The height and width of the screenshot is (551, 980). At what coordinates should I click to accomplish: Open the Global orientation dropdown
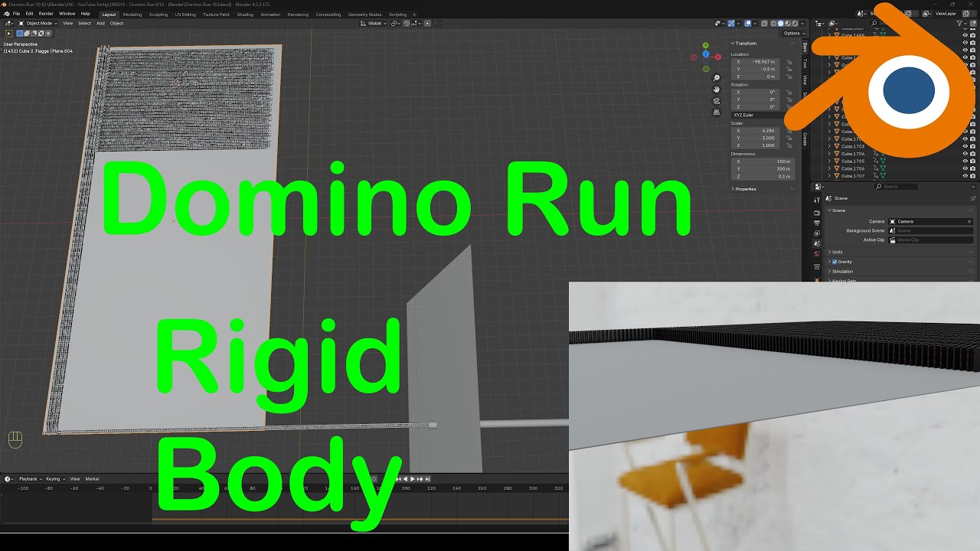[x=375, y=24]
